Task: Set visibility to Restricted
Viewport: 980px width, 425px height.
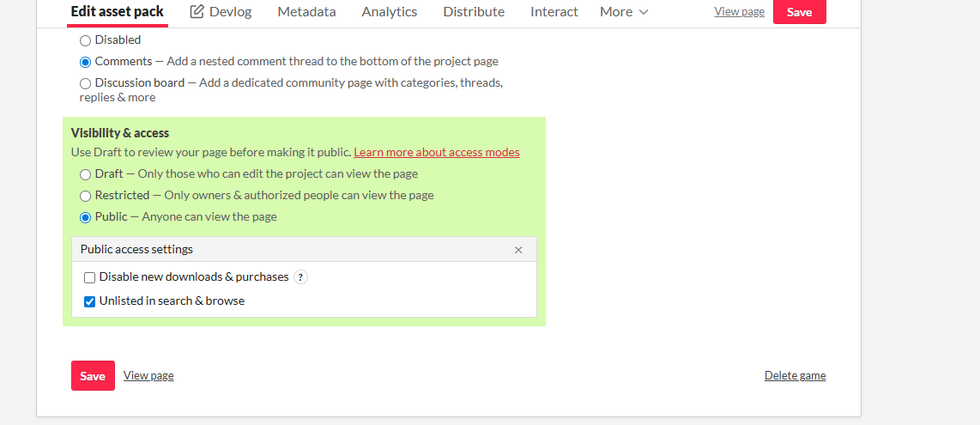Action: coord(85,196)
